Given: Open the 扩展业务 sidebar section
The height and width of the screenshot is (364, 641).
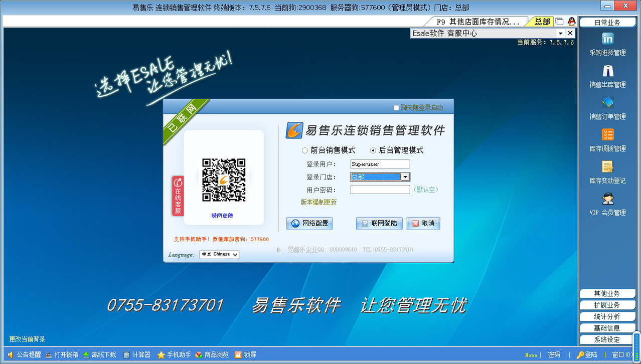Looking at the screenshot, I should pyautogui.click(x=607, y=305).
